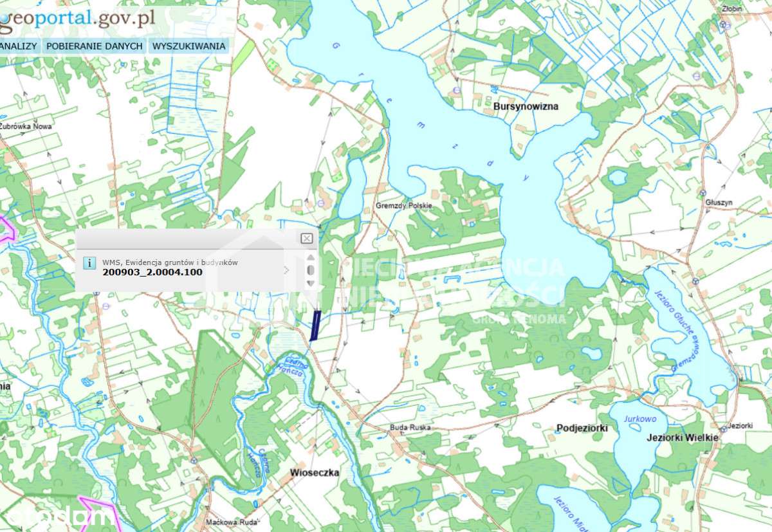The width and height of the screenshot is (772, 532).
Task: Open the ANALIZY menu
Action: 19,46
